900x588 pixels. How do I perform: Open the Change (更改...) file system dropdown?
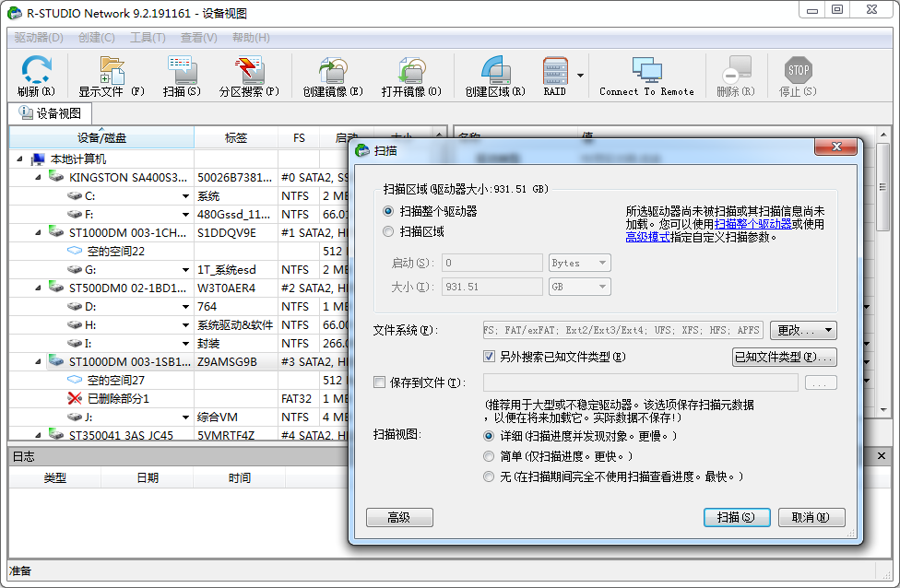pos(803,331)
